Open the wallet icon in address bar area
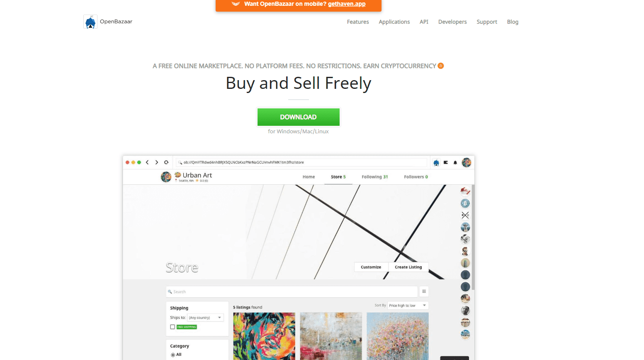The height and width of the screenshot is (360, 644). pyautogui.click(x=446, y=162)
